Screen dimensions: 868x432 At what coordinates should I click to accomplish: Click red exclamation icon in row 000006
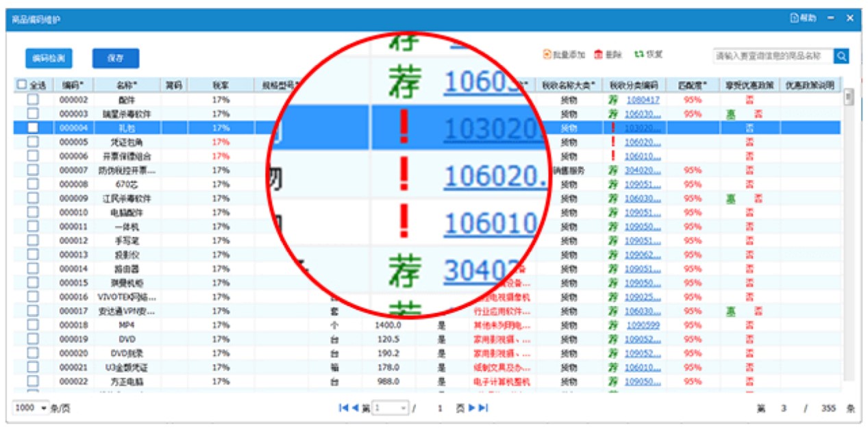coord(613,156)
